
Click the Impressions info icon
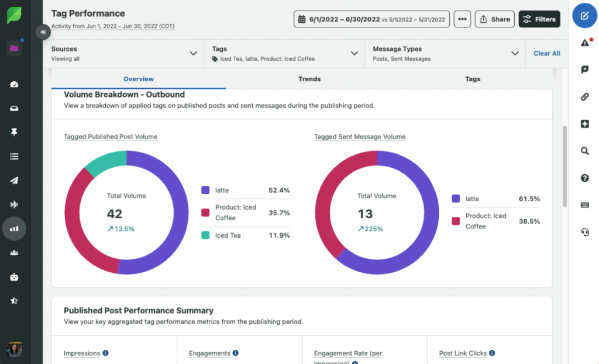pos(105,353)
